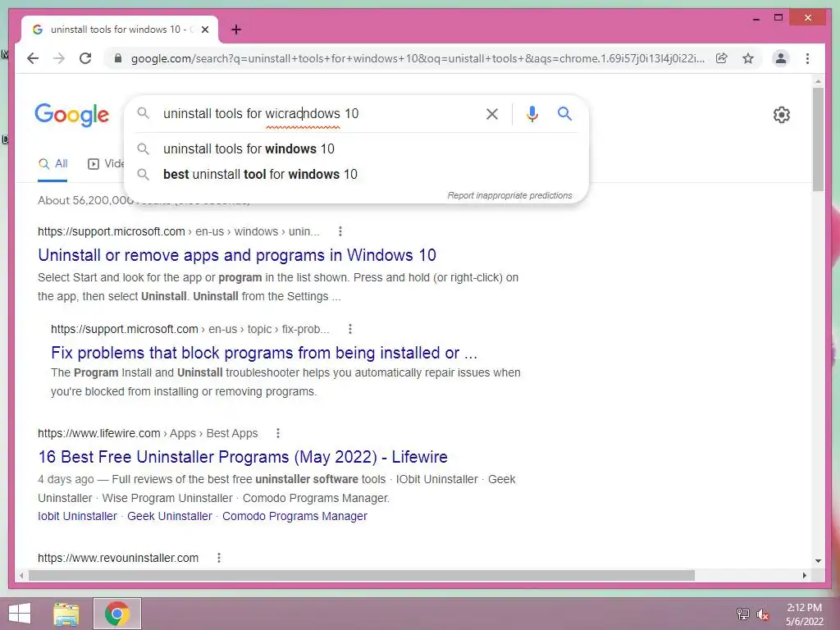This screenshot has width=840, height=630.
Task: Click the taskbar clock showing 2:12 PM
Action: [x=804, y=614]
